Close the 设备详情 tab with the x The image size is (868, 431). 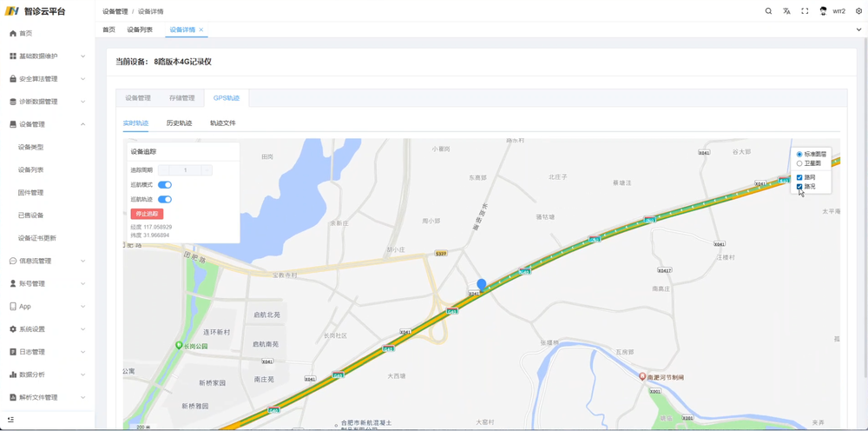(201, 30)
